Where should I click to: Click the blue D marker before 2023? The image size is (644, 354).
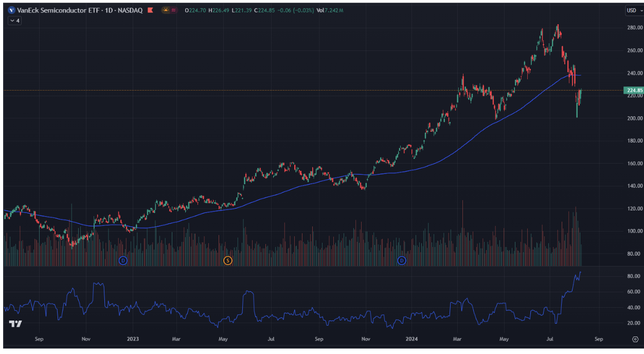[123, 260]
